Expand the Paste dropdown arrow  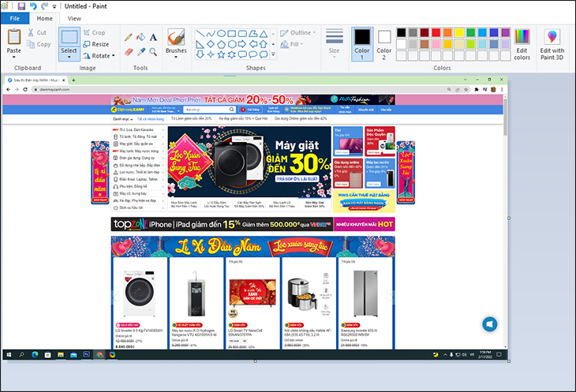[x=14, y=57]
